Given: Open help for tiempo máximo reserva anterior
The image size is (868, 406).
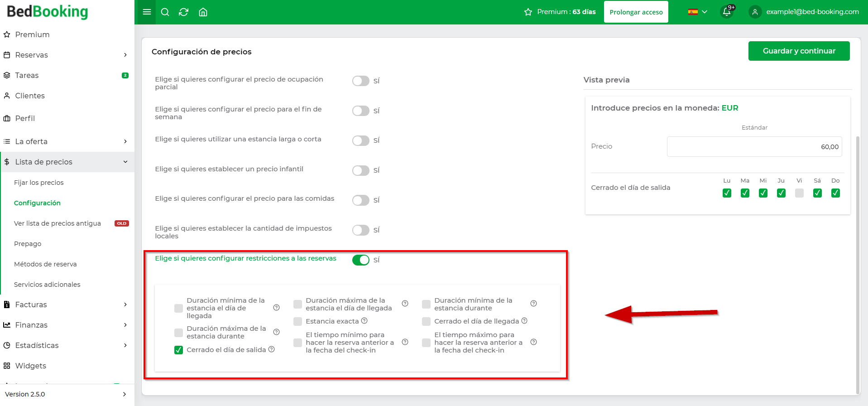Looking at the screenshot, I should pyautogui.click(x=533, y=342).
